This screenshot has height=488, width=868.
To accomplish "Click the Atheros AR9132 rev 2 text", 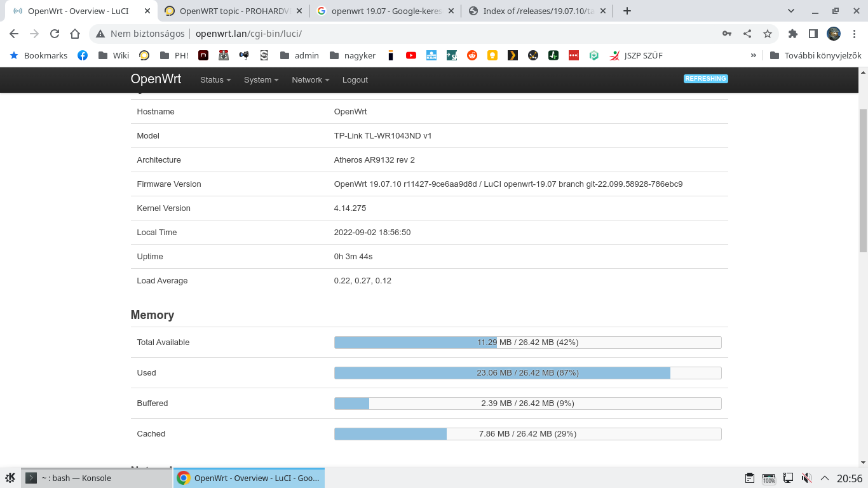I will click(x=374, y=160).
